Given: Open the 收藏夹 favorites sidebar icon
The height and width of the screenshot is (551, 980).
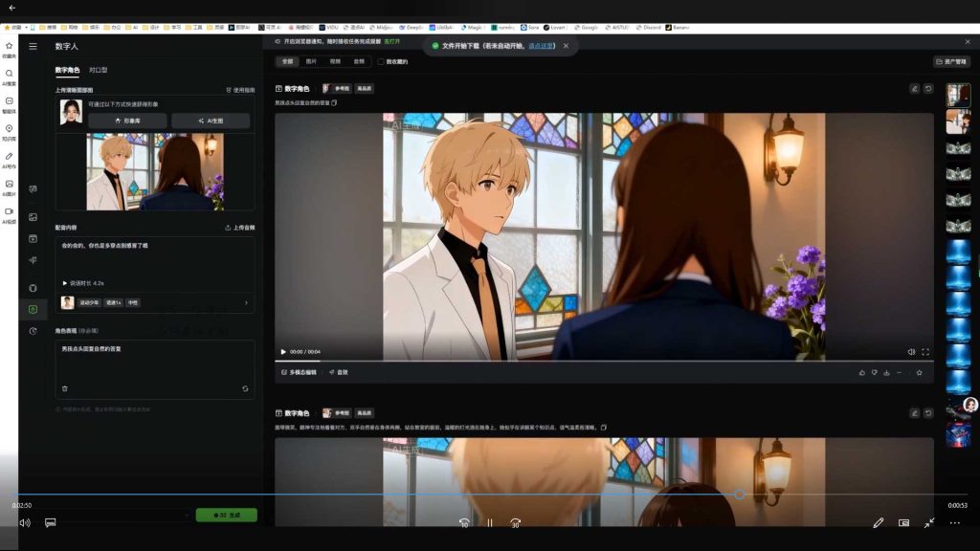Looking at the screenshot, I should click(9, 48).
